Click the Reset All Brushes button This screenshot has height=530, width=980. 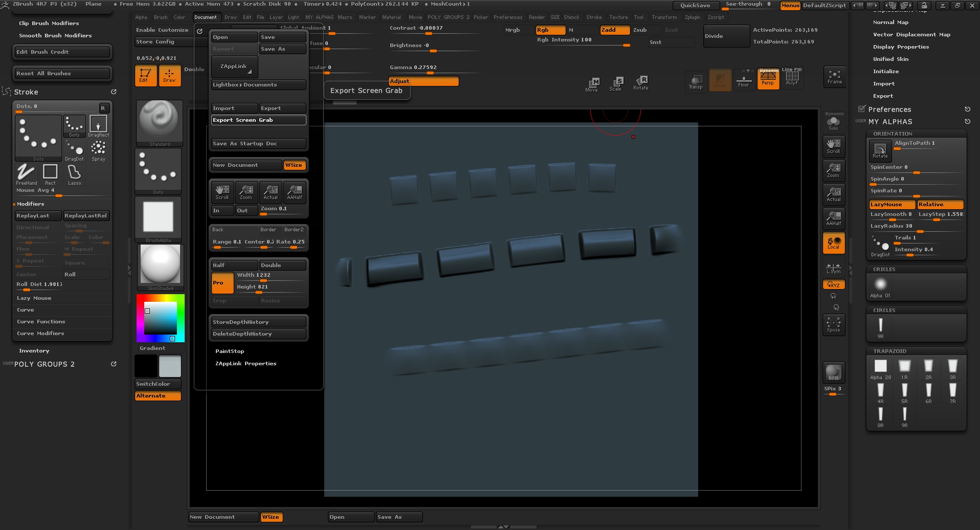(x=62, y=74)
